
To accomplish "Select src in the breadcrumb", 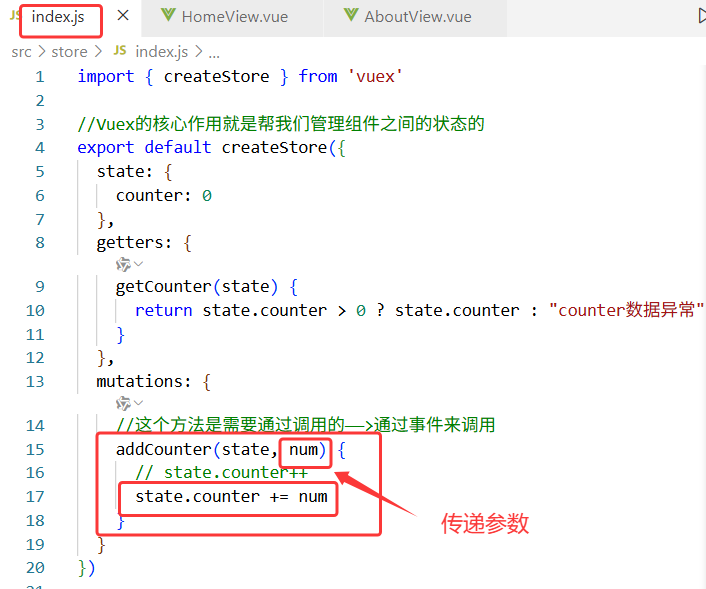I will tap(21, 52).
